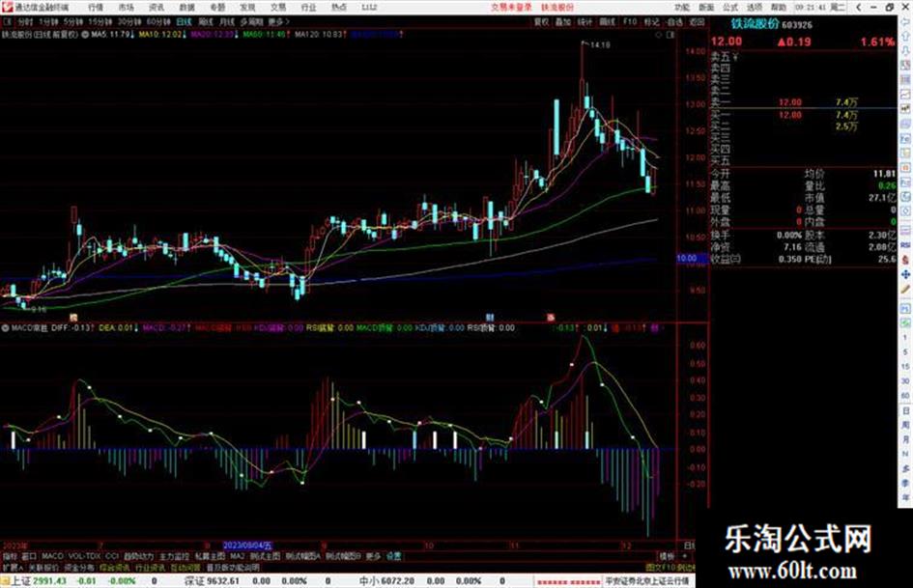
Task: Click the Tongdaxin app logo
Action: 7,7
